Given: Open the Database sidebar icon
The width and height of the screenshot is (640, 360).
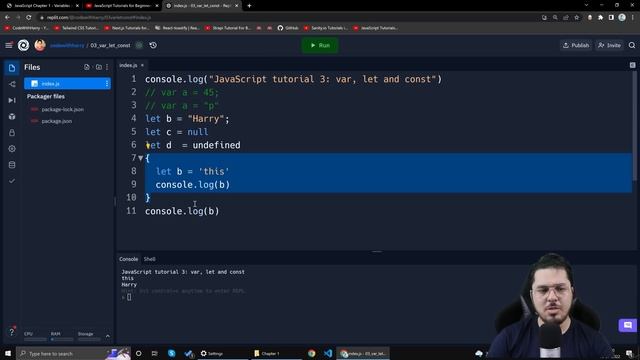Looking at the screenshot, I should 12,165.
